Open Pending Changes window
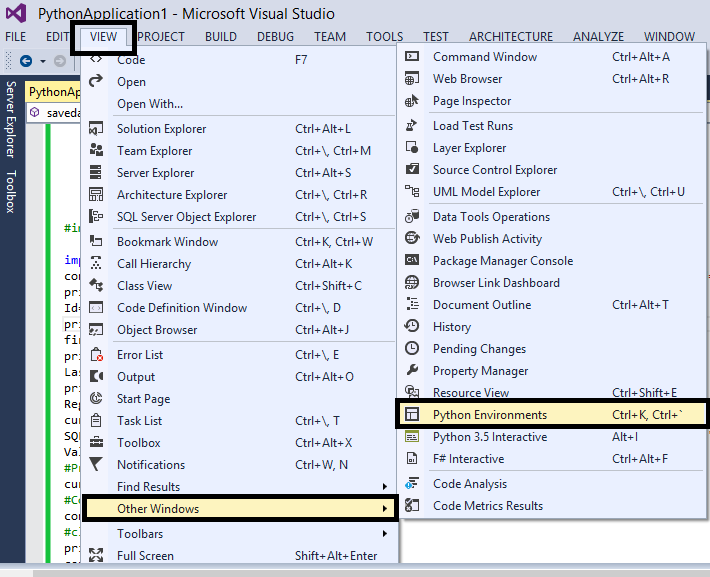The image size is (710, 577). 552,349
